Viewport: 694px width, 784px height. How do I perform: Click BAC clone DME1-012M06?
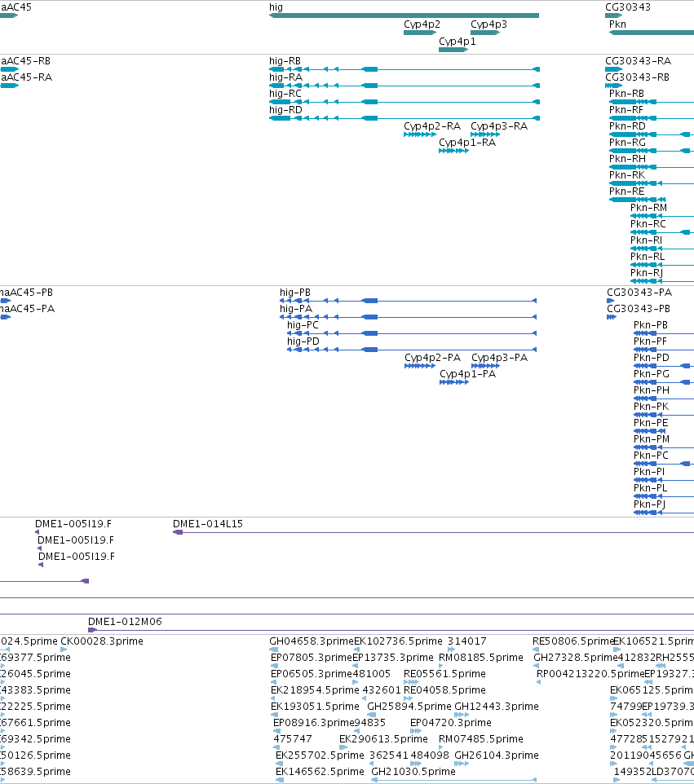(125, 622)
